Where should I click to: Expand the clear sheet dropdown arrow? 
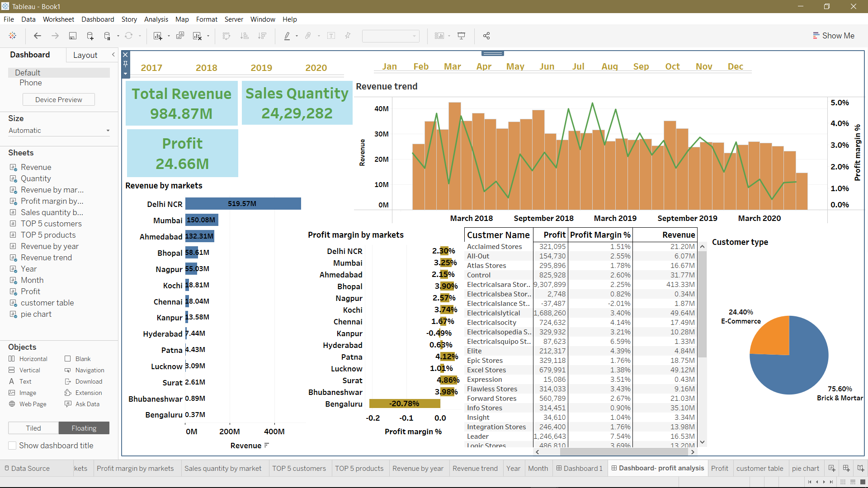[208, 36]
